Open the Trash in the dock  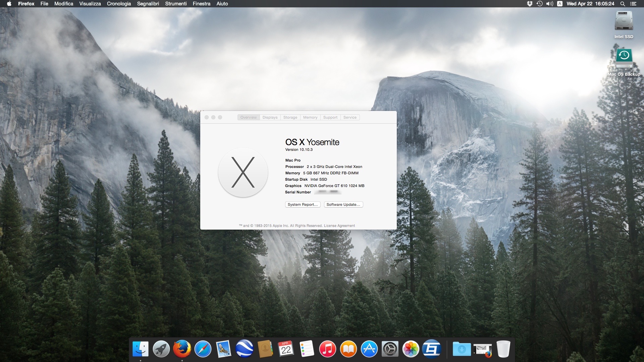click(503, 349)
